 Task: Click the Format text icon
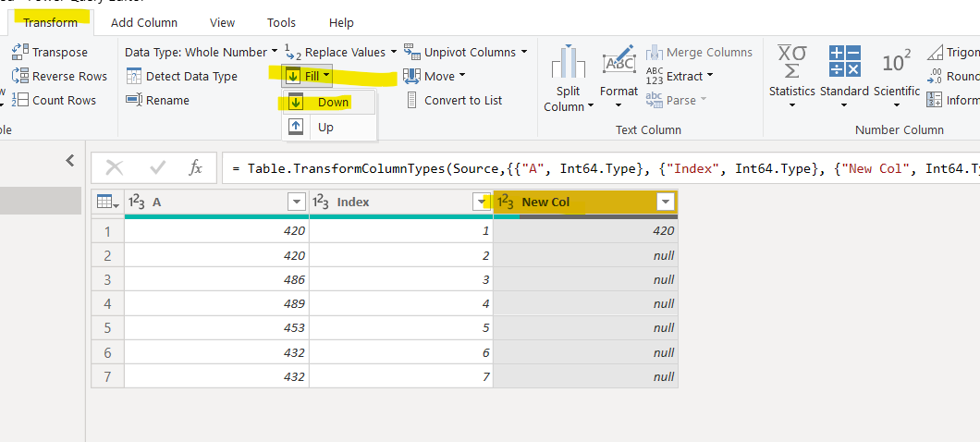[619, 61]
